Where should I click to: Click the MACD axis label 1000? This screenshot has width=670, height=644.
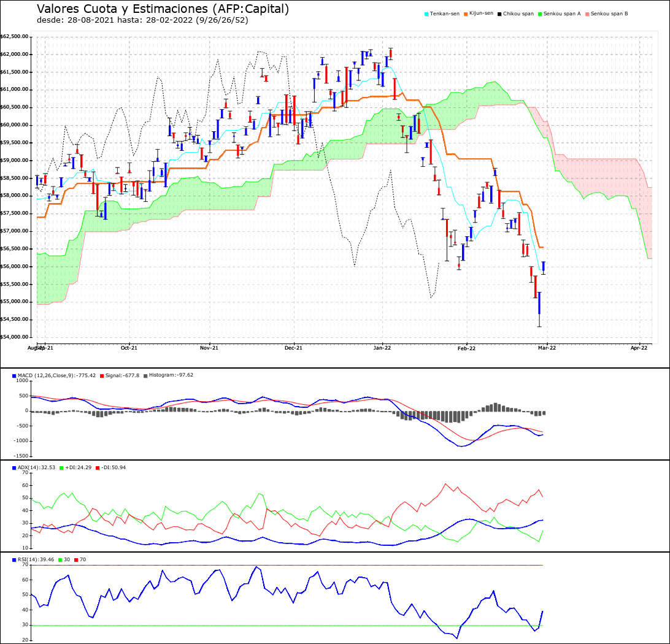22,380
